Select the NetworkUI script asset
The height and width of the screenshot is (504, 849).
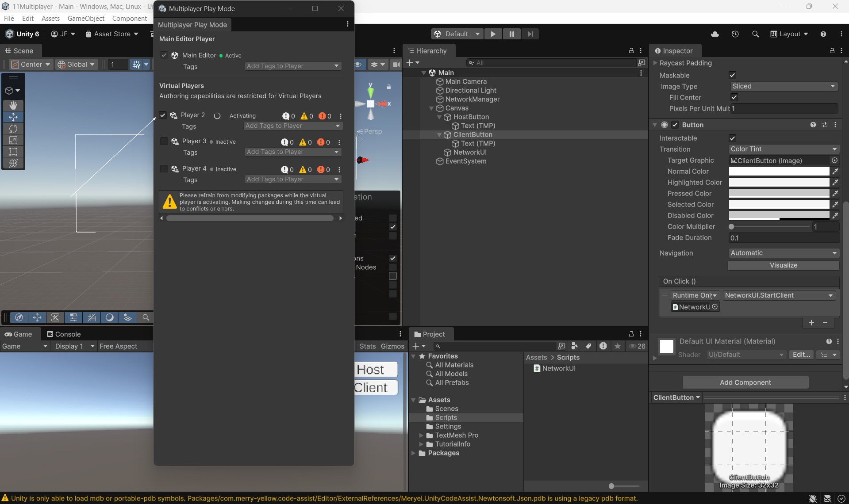(x=558, y=368)
